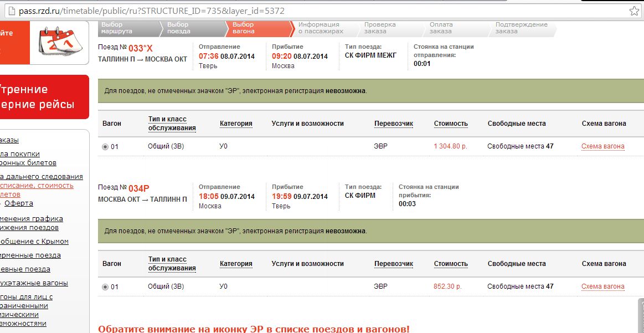The height and width of the screenshot is (333, 644).
Task: Click the 'Категория' header in first table
Action: click(x=236, y=124)
